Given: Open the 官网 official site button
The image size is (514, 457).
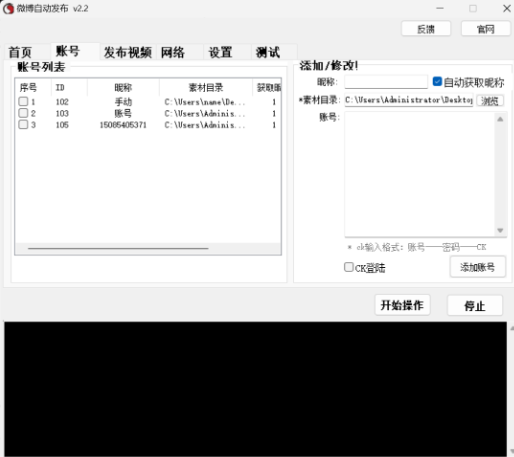Looking at the screenshot, I should 485,29.
